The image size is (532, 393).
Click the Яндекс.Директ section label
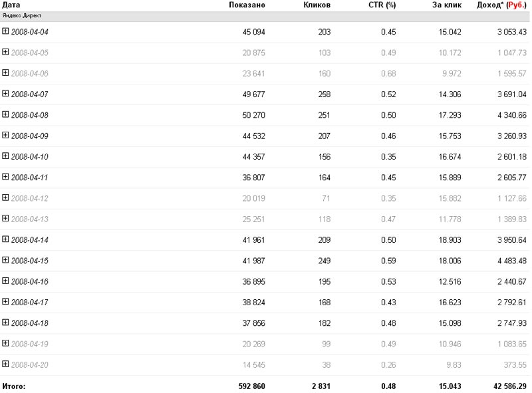click(x=22, y=15)
